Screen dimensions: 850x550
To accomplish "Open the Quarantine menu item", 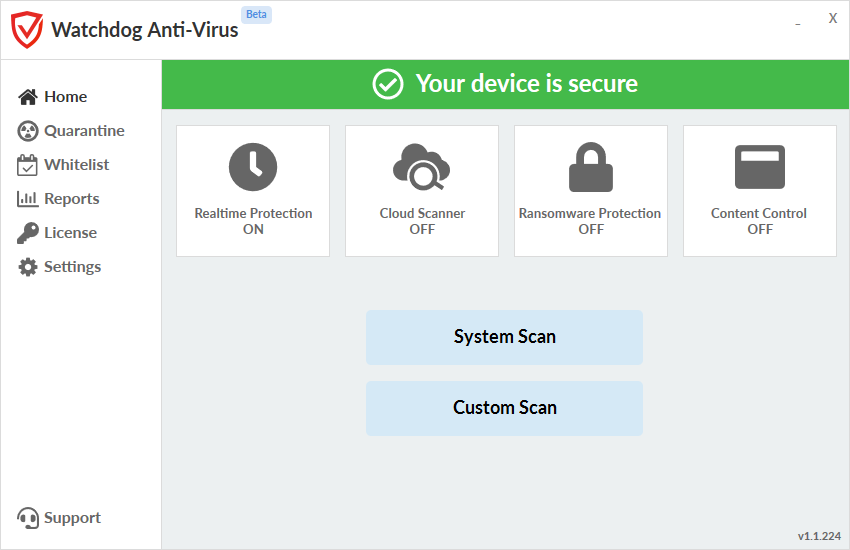I will pyautogui.click(x=84, y=131).
